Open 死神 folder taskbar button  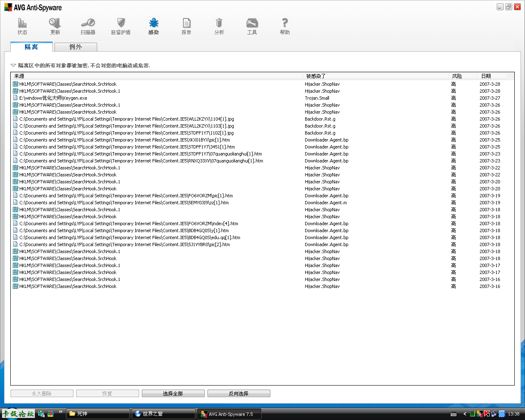point(98,414)
